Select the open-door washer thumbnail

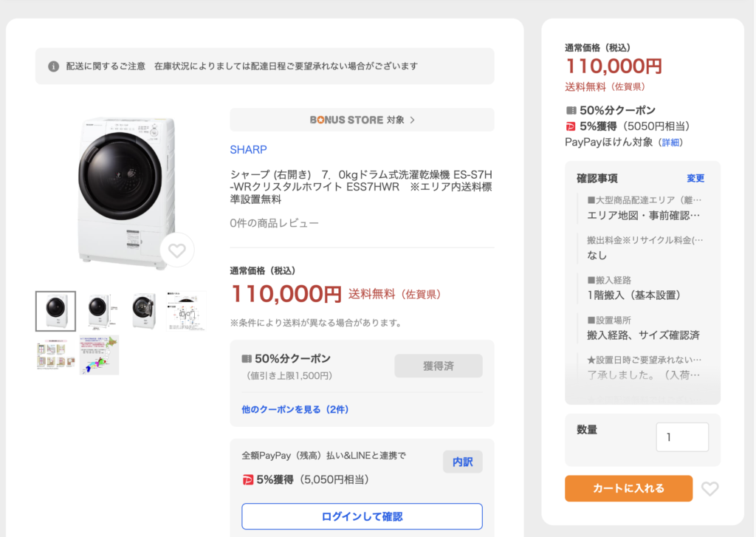(143, 311)
